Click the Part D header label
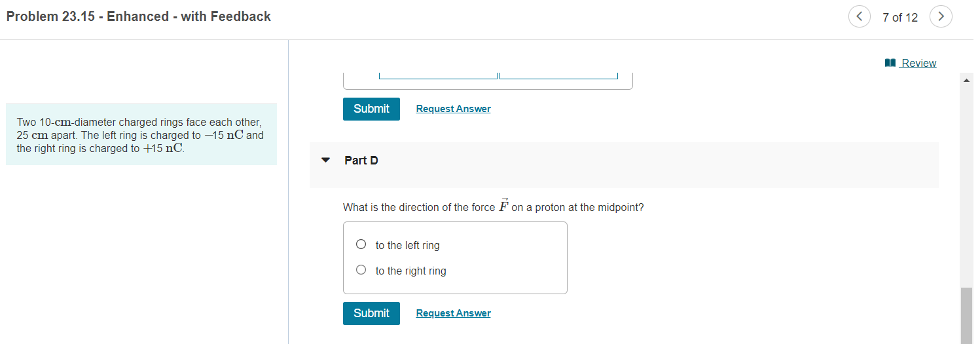Viewport: 980px width, 344px height. 361,161
